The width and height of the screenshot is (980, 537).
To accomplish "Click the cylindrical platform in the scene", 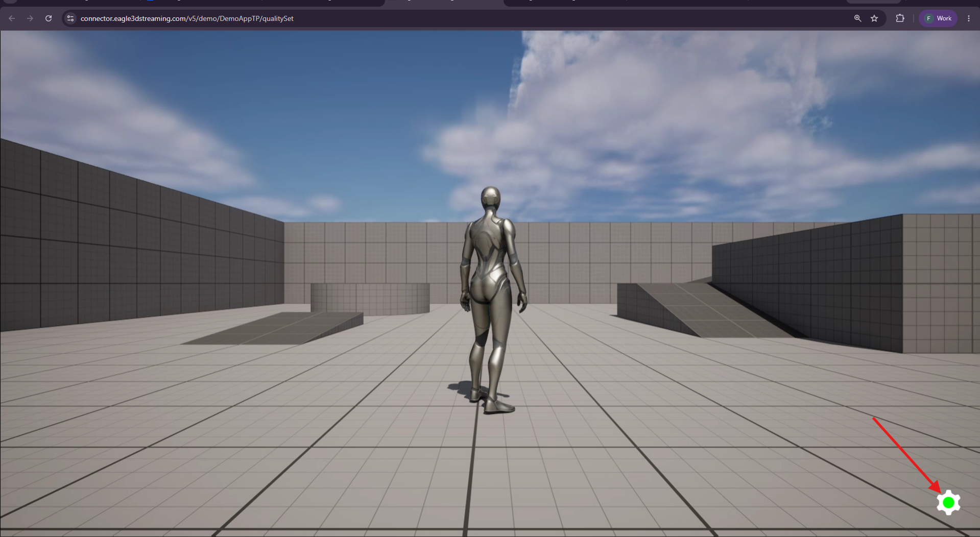I will [x=370, y=299].
